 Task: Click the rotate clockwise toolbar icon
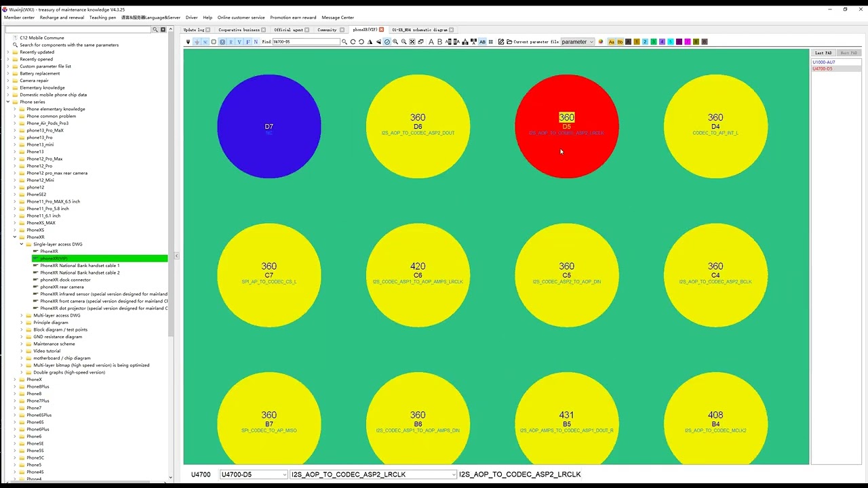pyautogui.click(x=353, y=41)
